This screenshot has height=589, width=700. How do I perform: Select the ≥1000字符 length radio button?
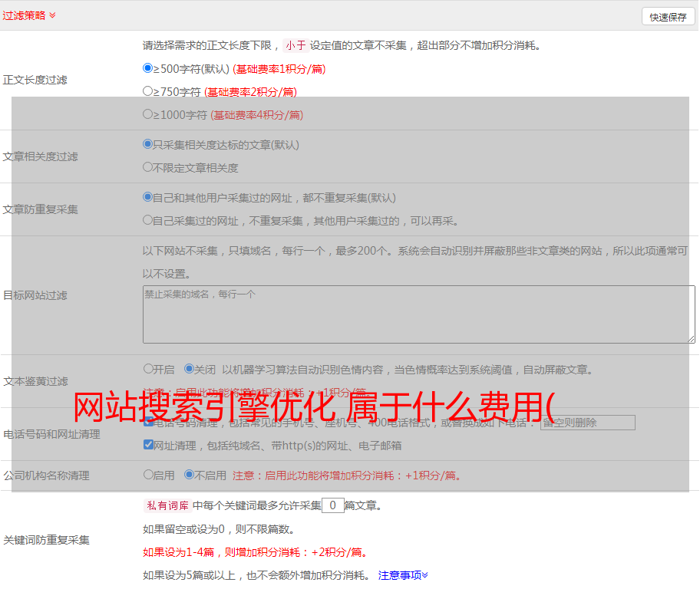point(148,114)
